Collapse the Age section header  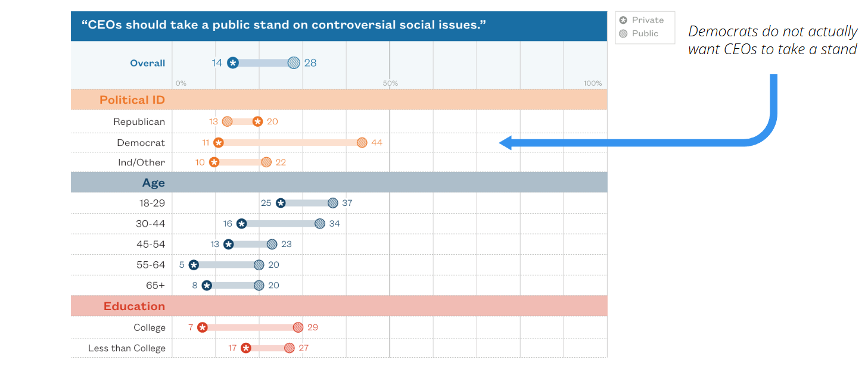tap(154, 183)
